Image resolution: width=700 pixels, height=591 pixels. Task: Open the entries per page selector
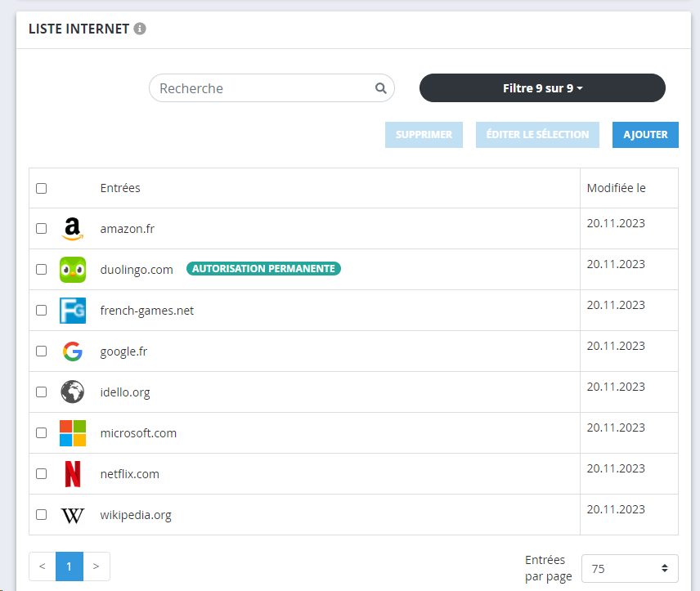click(x=623, y=568)
